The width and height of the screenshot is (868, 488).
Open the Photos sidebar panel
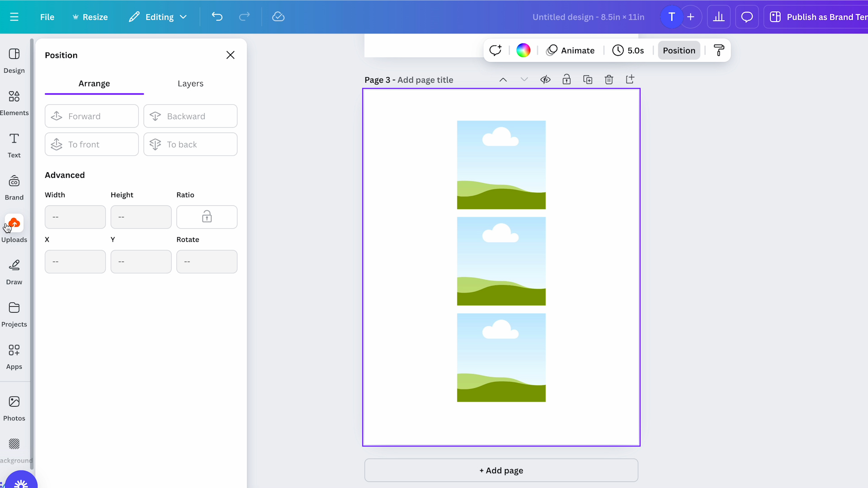14,408
